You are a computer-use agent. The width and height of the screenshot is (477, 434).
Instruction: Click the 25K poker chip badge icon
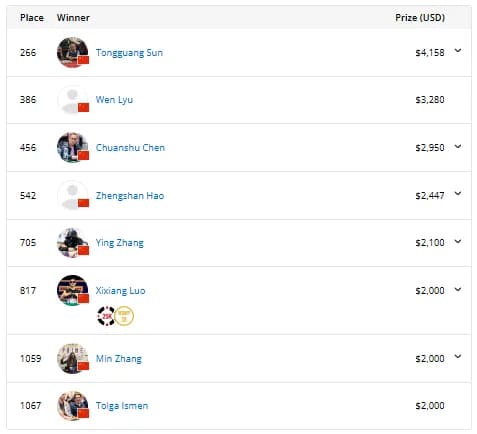coord(106,316)
